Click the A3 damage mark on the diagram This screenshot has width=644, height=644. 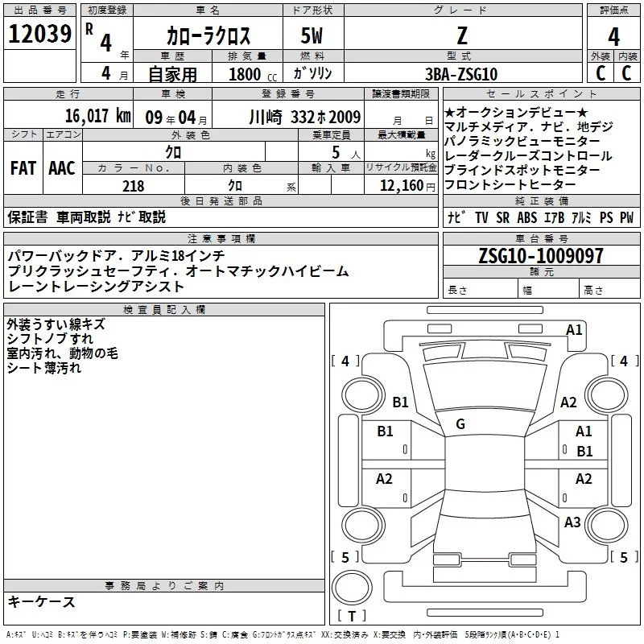point(572,522)
